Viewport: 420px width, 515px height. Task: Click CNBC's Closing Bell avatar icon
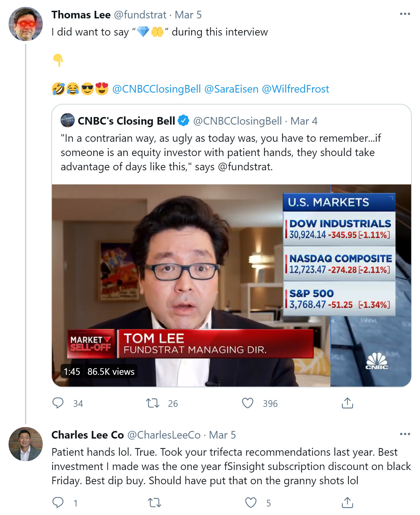pyautogui.click(x=67, y=121)
